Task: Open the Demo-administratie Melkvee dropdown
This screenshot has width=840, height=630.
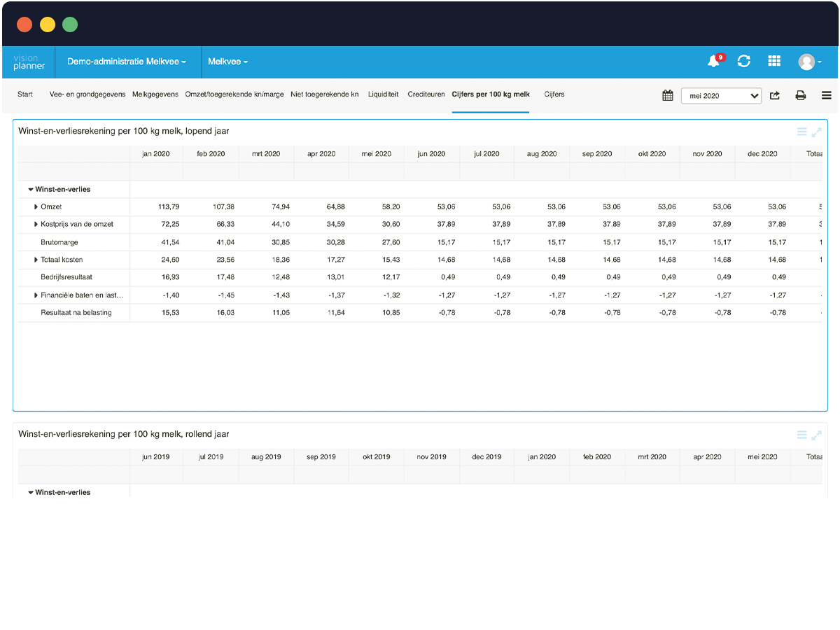Action: [127, 62]
